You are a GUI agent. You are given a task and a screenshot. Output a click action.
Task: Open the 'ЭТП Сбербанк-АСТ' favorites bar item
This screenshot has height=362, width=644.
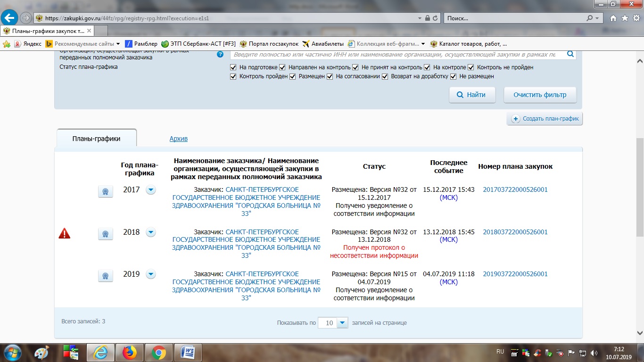(x=198, y=44)
